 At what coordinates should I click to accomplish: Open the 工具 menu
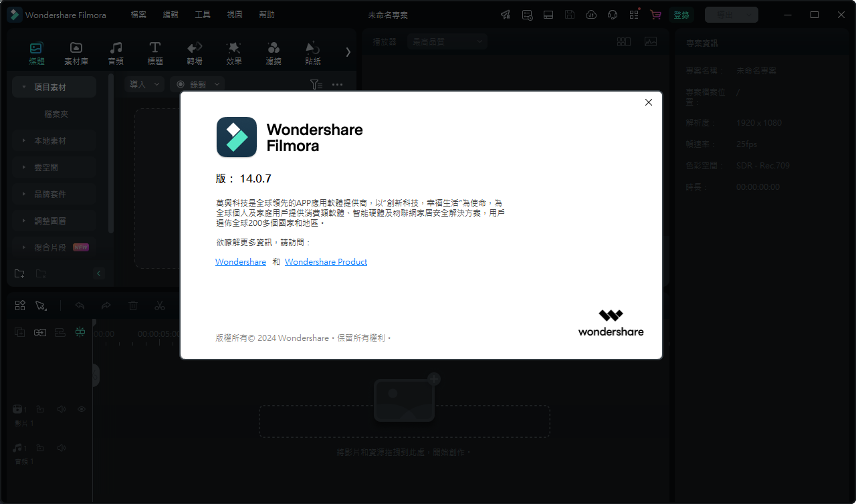(203, 15)
